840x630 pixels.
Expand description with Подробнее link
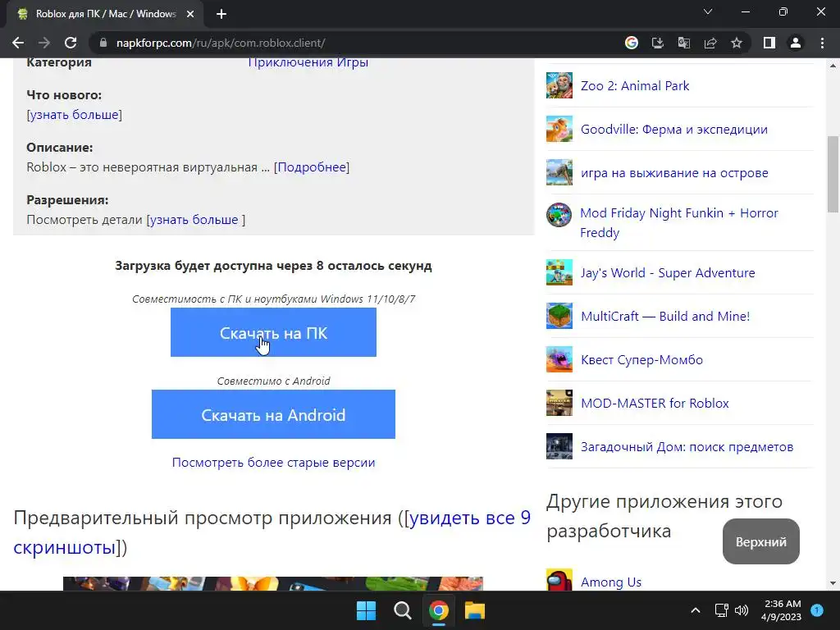point(311,167)
